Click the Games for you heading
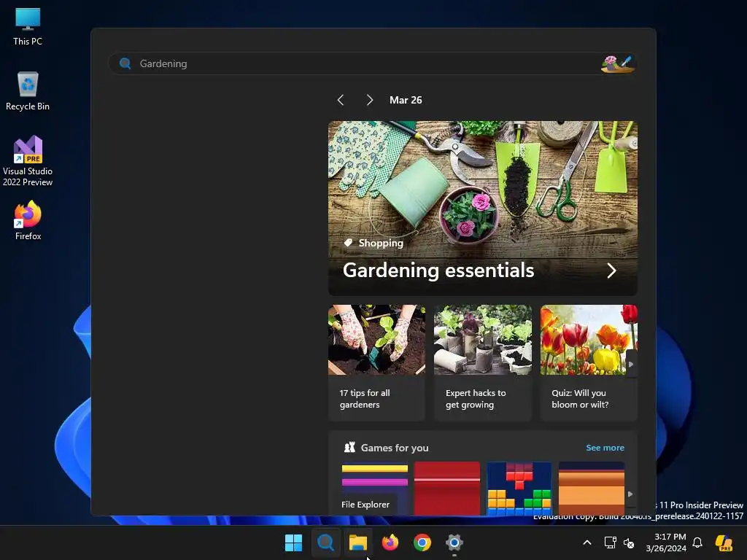747x560 pixels. (x=395, y=448)
